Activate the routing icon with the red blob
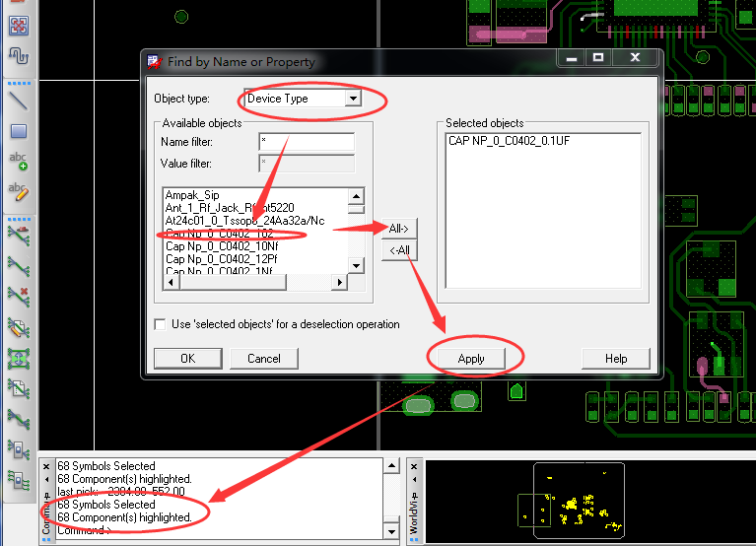The height and width of the screenshot is (546, 756). pos(19,237)
